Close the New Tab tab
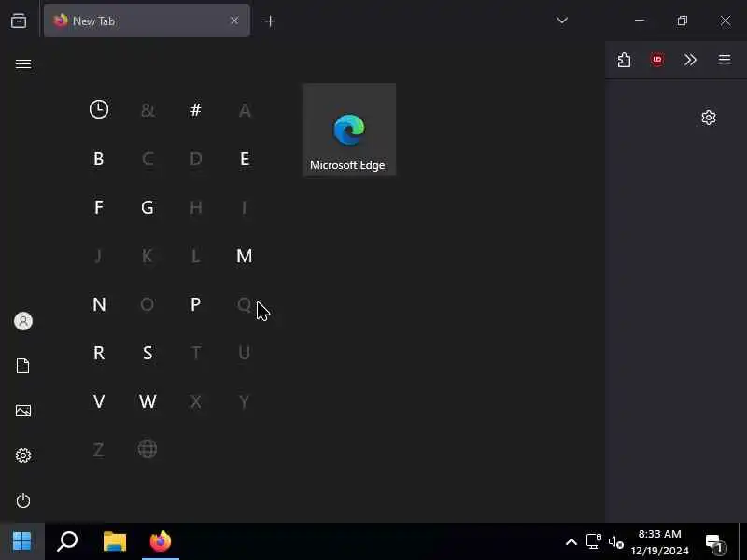Screen dimensions: 747x560 [x=234, y=21]
